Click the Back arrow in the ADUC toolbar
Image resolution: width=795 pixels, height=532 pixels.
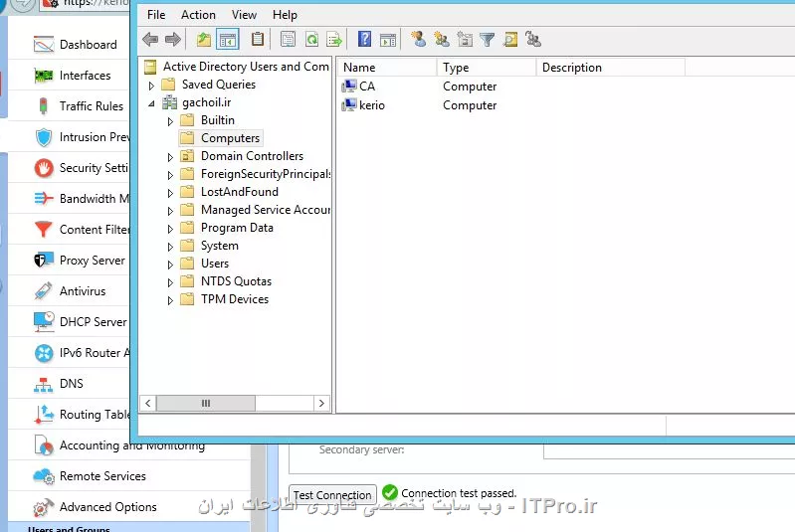[150, 39]
